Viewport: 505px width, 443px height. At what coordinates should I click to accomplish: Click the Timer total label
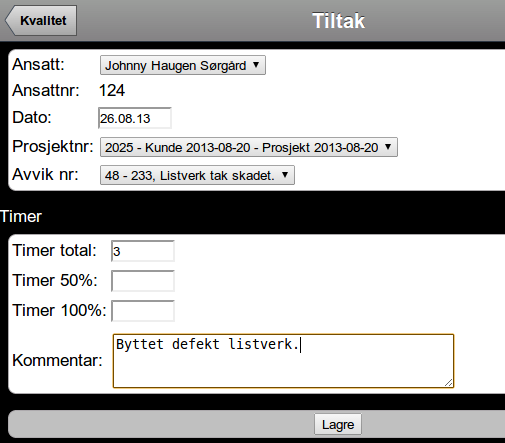tap(54, 250)
